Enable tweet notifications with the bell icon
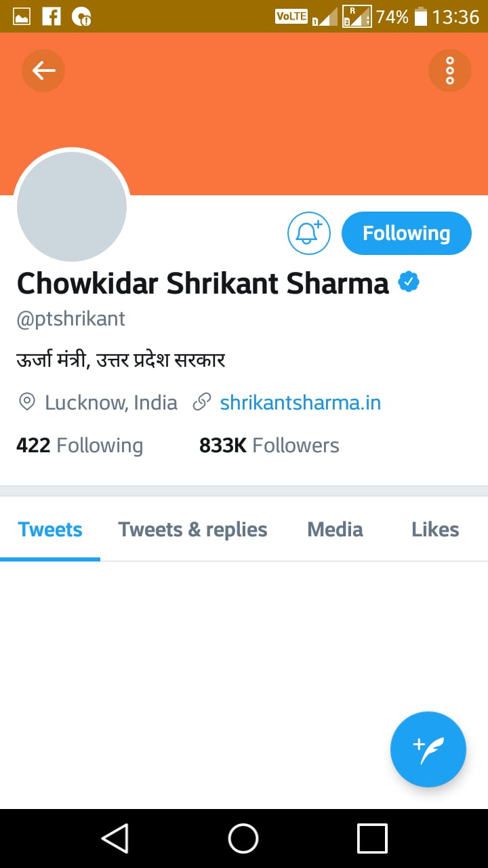The width and height of the screenshot is (488, 868). pyautogui.click(x=309, y=233)
